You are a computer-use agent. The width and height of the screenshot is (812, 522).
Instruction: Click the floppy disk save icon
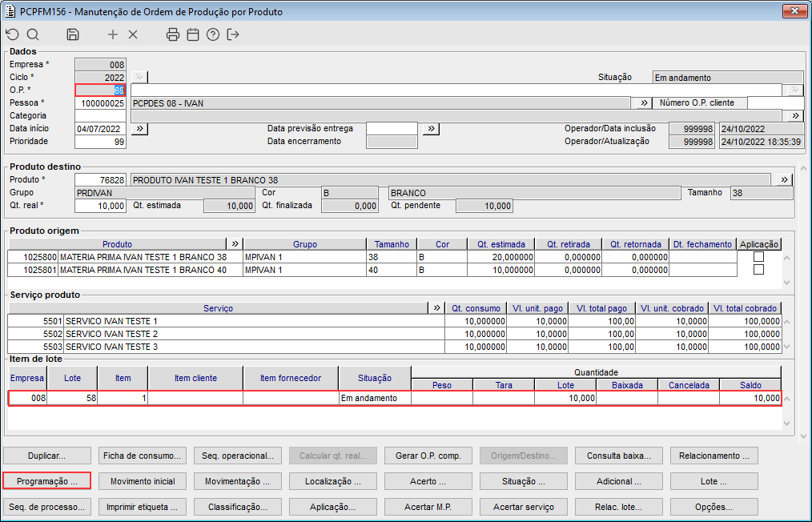coord(73,34)
